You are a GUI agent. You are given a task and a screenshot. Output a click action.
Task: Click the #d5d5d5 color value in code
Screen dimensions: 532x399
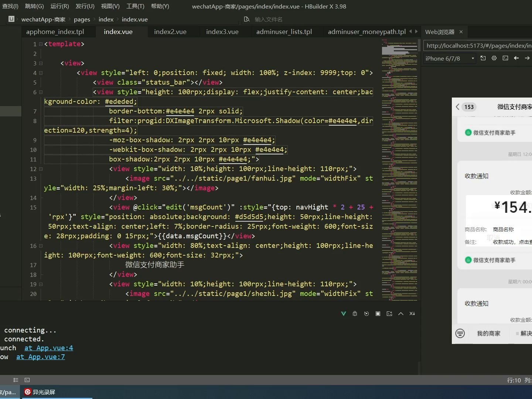(249, 217)
